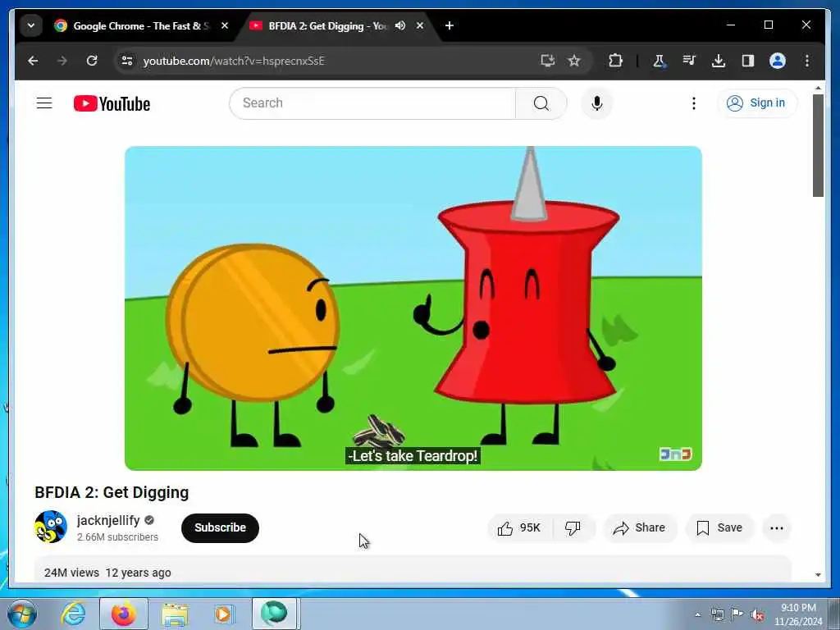
Task: Click the video player to pause
Action: [413, 308]
